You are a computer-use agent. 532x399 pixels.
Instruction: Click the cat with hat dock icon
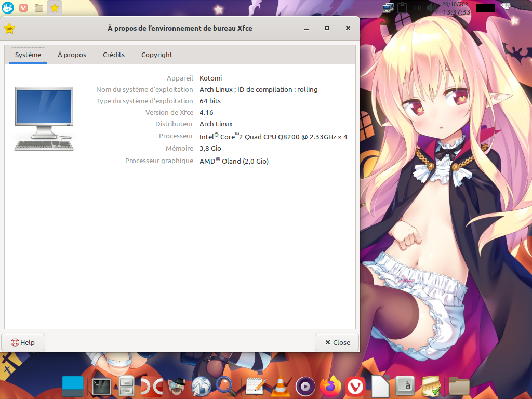pyautogui.click(x=177, y=387)
